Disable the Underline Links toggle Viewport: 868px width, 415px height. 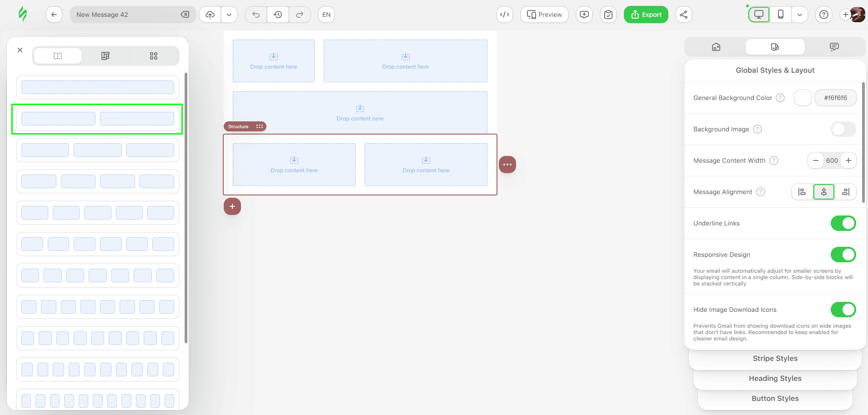(x=843, y=223)
